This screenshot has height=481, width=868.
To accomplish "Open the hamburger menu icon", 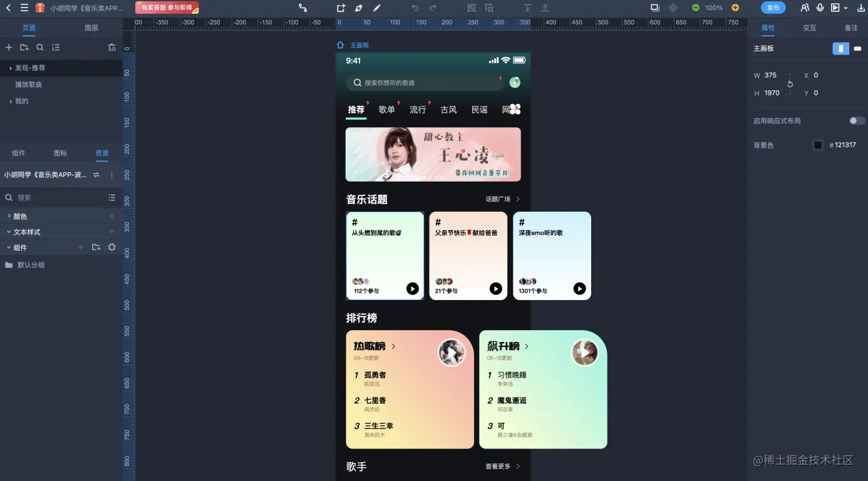I will pyautogui.click(x=24, y=8).
